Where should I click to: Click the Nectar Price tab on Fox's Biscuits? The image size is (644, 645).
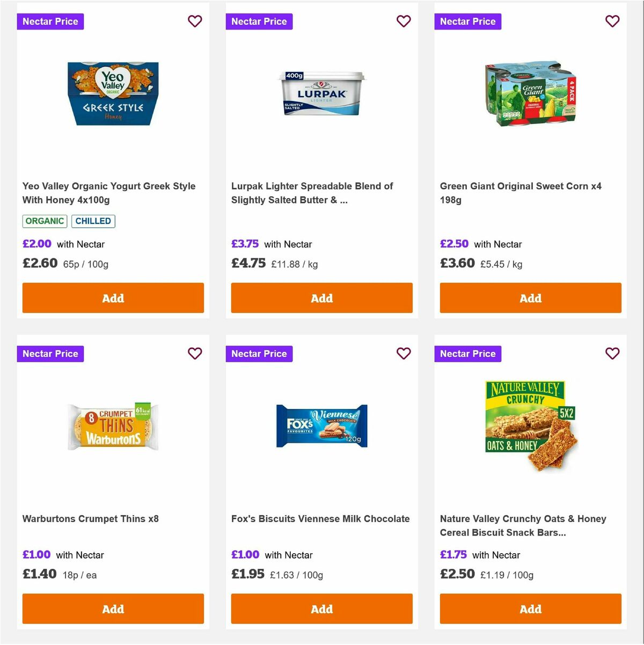click(259, 354)
